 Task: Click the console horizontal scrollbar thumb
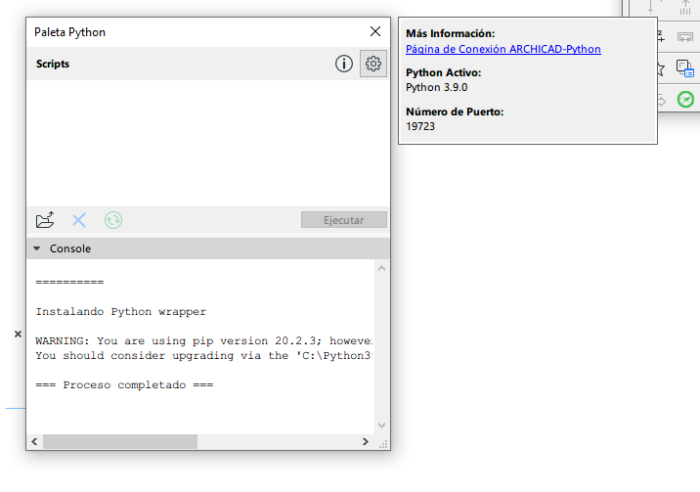pos(120,442)
